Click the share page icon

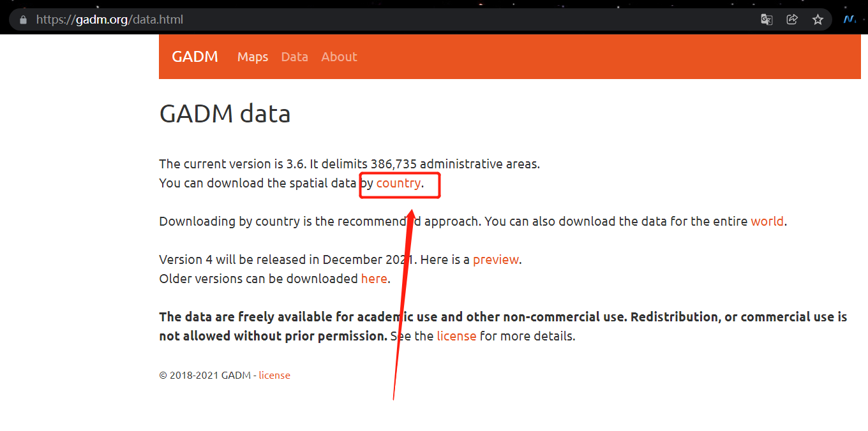coord(792,20)
